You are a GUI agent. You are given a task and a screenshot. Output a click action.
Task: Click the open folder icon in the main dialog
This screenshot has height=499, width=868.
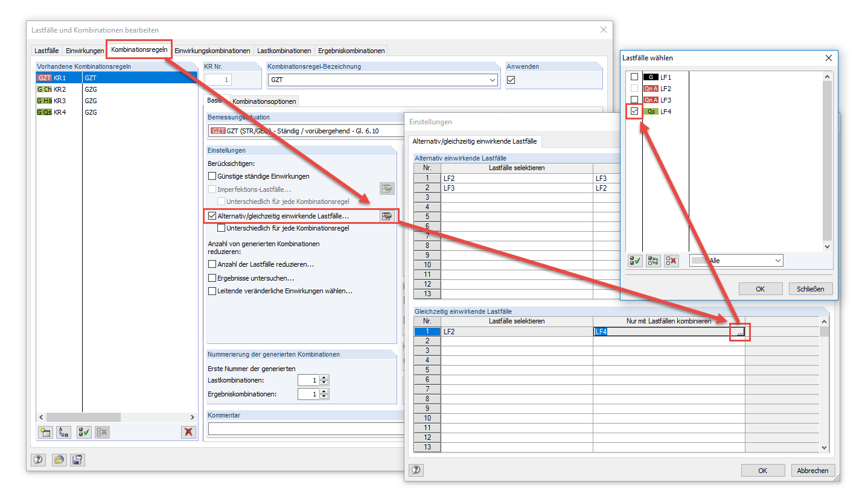pos(59,460)
